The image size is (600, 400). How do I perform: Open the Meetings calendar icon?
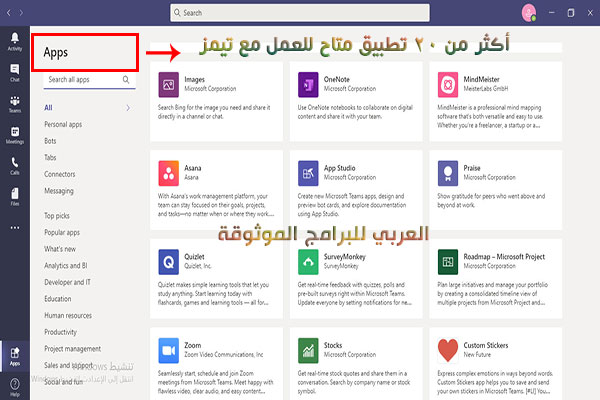(15, 135)
